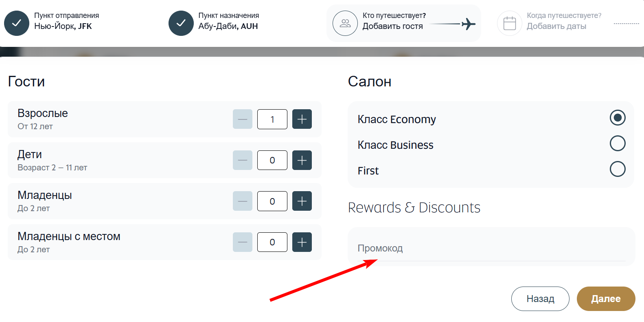The width and height of the screenshot is (644, 322).
Task: Select the Класс Economy radio button
Action: 617,118
